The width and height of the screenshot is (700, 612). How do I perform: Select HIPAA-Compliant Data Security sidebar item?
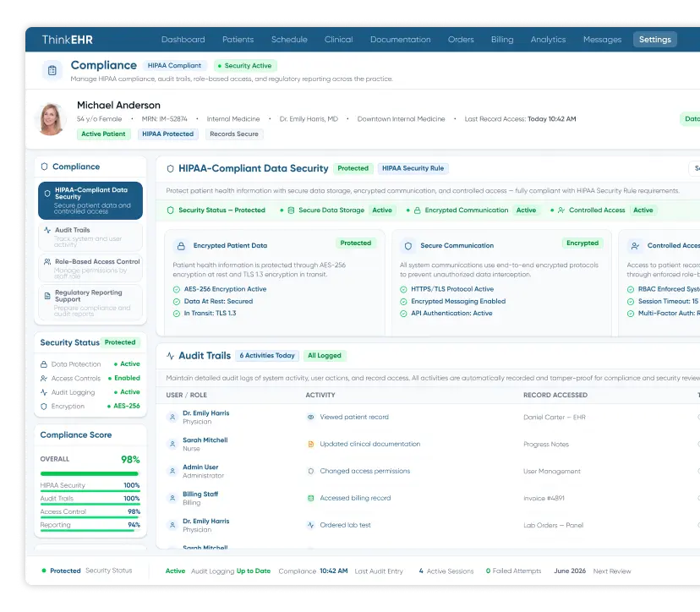point(90,200)
